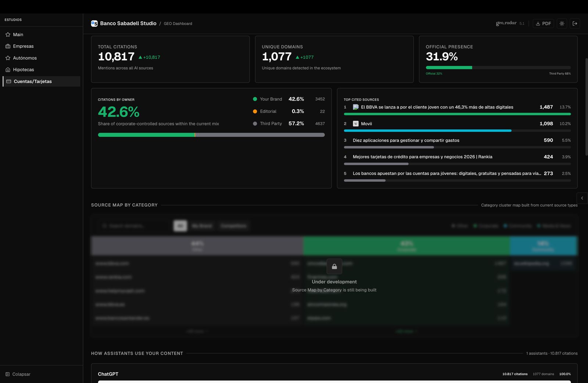Open the Cuentas/Tarjetas study
This screenshot has width=588, height=383.
[33, 81]
